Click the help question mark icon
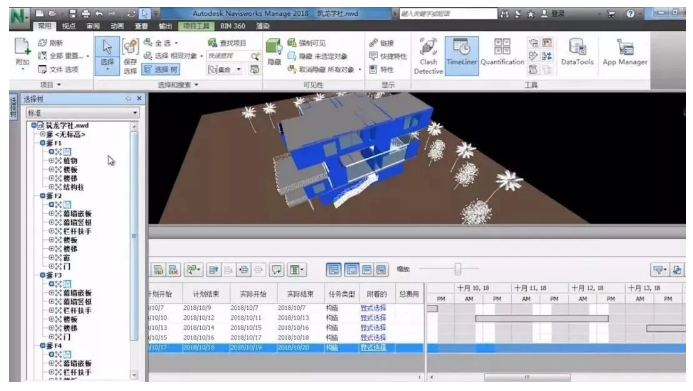The width and height of the screenshot is (693, 391). [x=631, y=14]
